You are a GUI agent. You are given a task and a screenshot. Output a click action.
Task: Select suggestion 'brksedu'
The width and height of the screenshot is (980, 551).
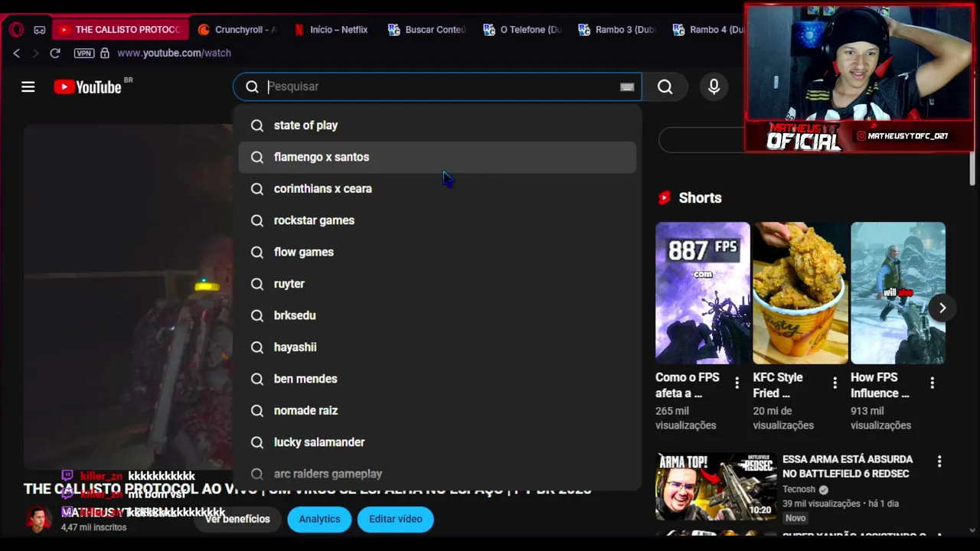pyautogui.click(x=437, y=315)
